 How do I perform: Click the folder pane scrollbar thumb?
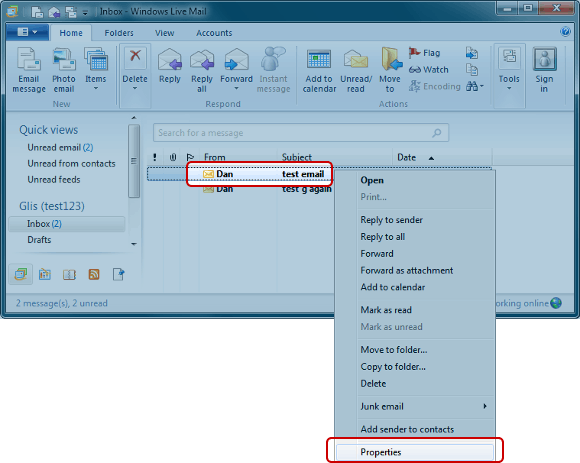134,161
